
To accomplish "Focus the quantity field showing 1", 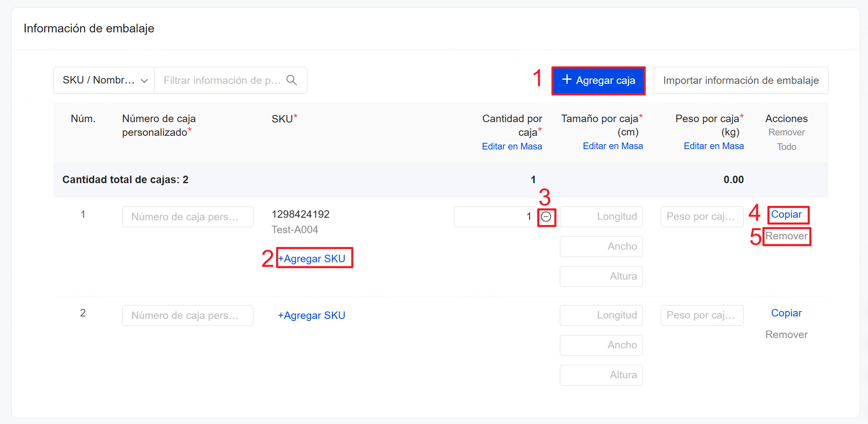I will (496, 217).
